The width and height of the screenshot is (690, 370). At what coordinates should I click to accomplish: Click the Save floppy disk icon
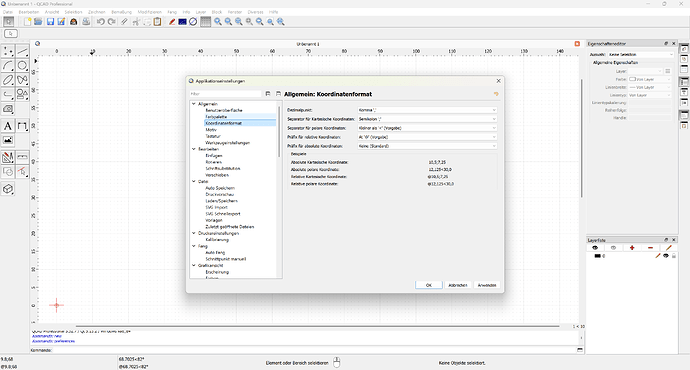coord(51,22)
